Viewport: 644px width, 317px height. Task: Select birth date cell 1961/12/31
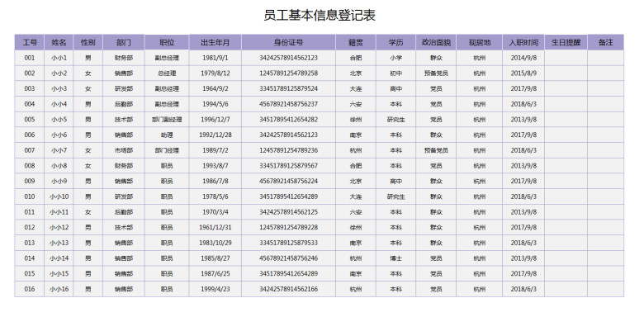tap(215, 228)
